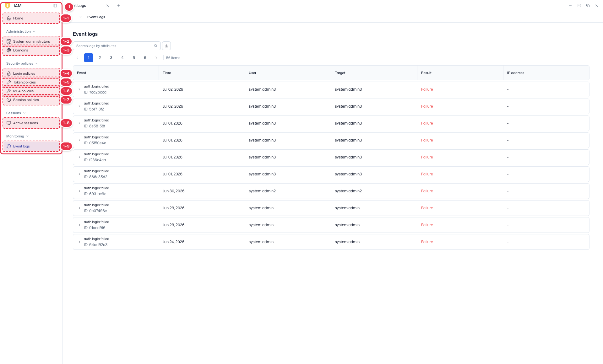The height and width of the screenshot is (364, 603).
Task: Open Session policies
Action: click(31, 100)
